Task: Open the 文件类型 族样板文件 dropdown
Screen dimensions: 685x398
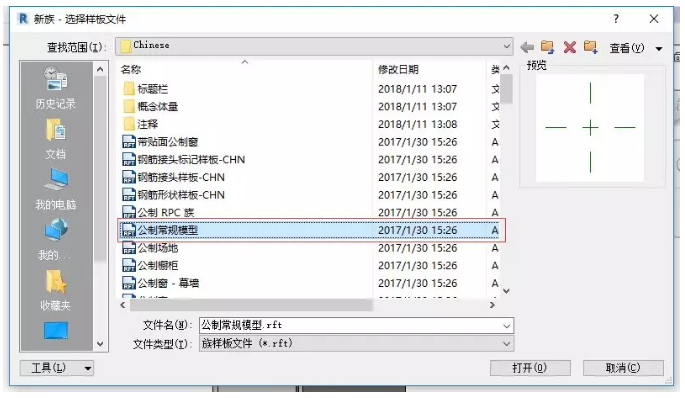Action: click(356, 343)
